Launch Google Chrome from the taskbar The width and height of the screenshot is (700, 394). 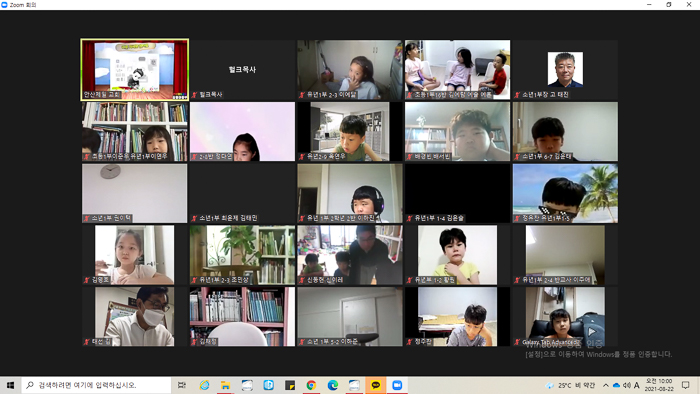coord(311,385)
